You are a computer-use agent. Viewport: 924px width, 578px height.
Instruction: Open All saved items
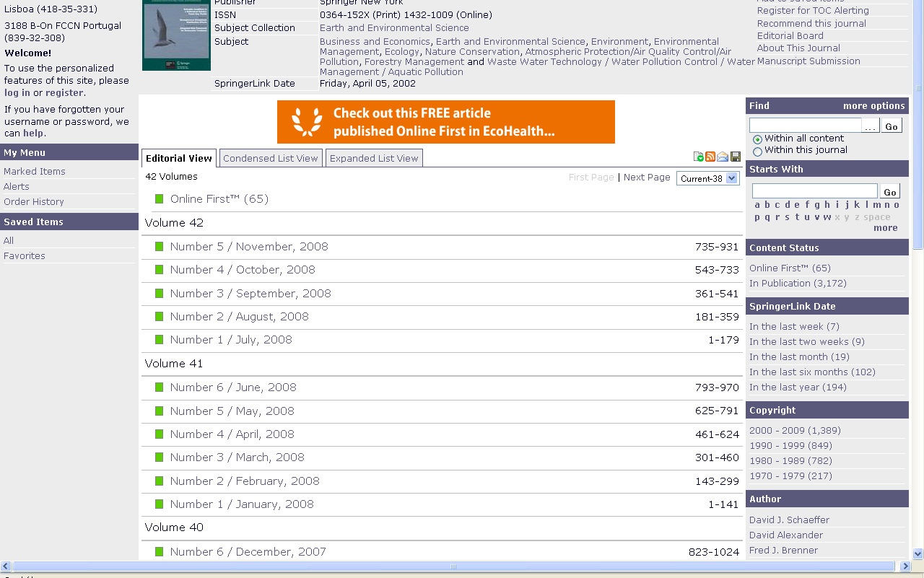9,240
